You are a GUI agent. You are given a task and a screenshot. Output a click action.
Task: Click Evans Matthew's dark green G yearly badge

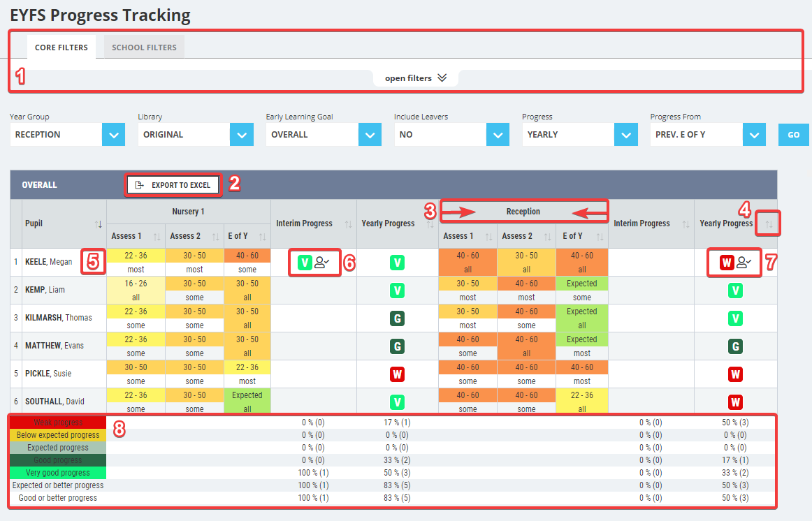735,346
